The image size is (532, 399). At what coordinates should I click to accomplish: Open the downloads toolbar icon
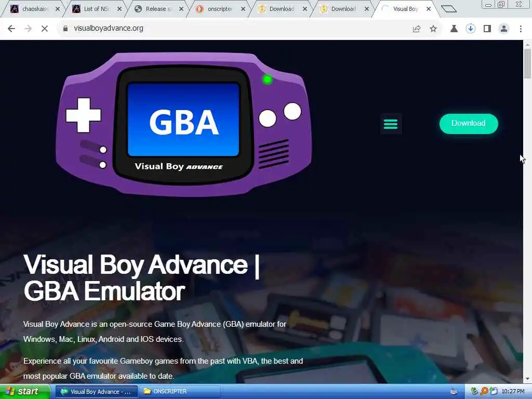point(470,29)
